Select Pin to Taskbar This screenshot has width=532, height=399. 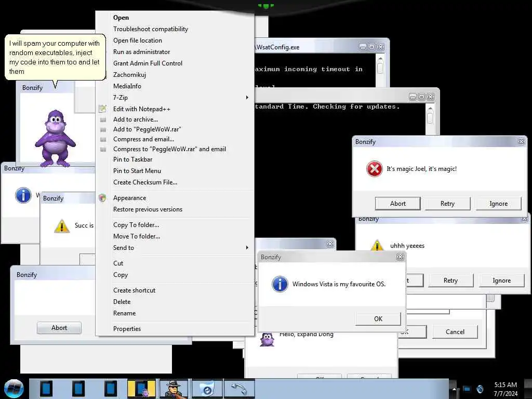pos(175,159)
